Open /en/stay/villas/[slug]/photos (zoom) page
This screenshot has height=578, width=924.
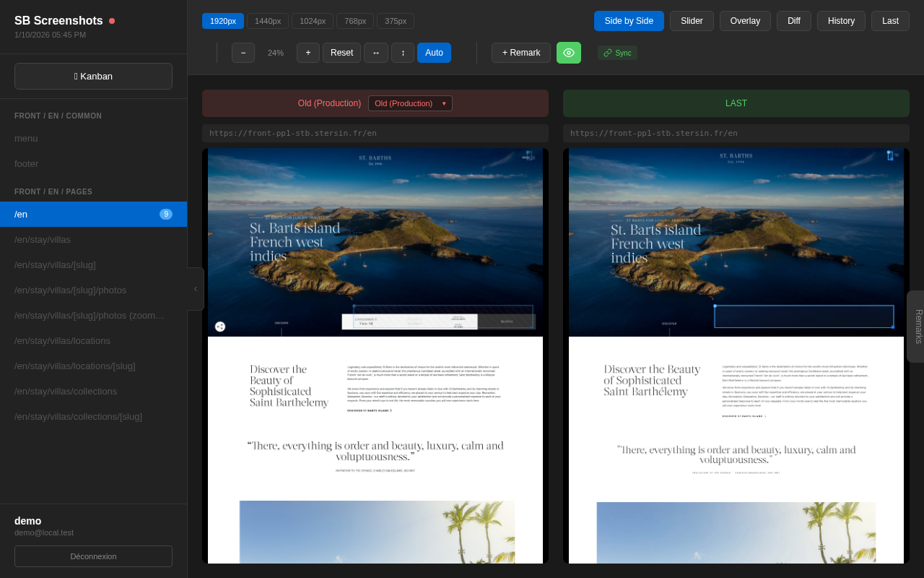[x=93, y=316]
